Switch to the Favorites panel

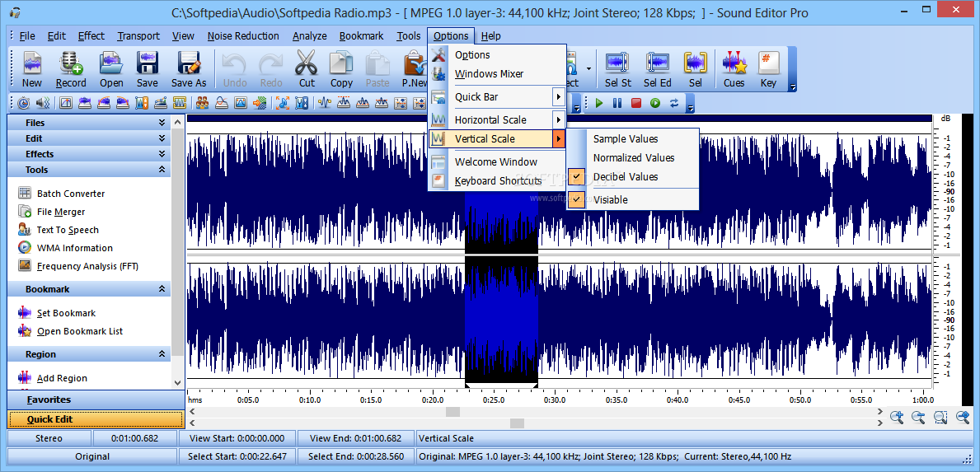[95, 400]
